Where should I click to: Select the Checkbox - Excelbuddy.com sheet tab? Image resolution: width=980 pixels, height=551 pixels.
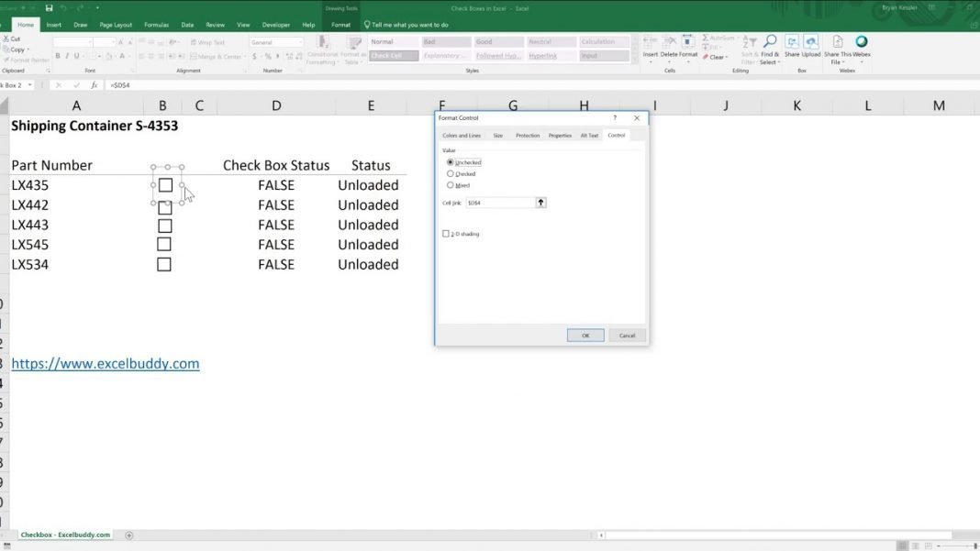pyautogui.click(x=65, y=534)
